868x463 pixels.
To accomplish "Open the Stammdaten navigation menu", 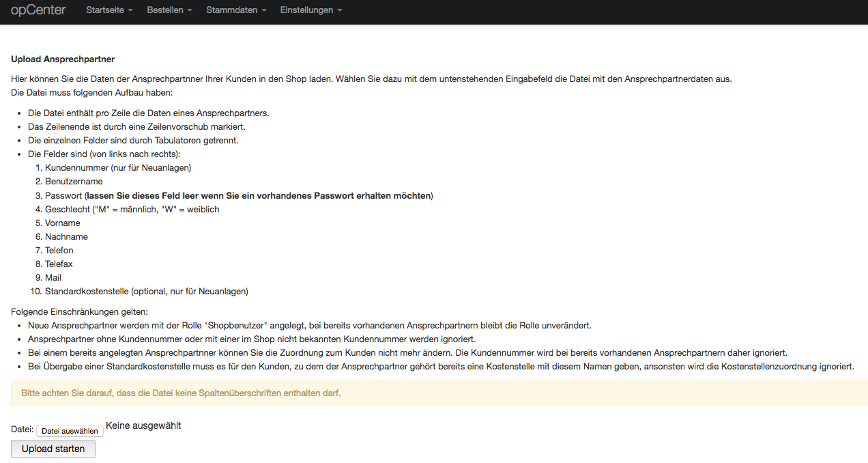I will (232, 10).
